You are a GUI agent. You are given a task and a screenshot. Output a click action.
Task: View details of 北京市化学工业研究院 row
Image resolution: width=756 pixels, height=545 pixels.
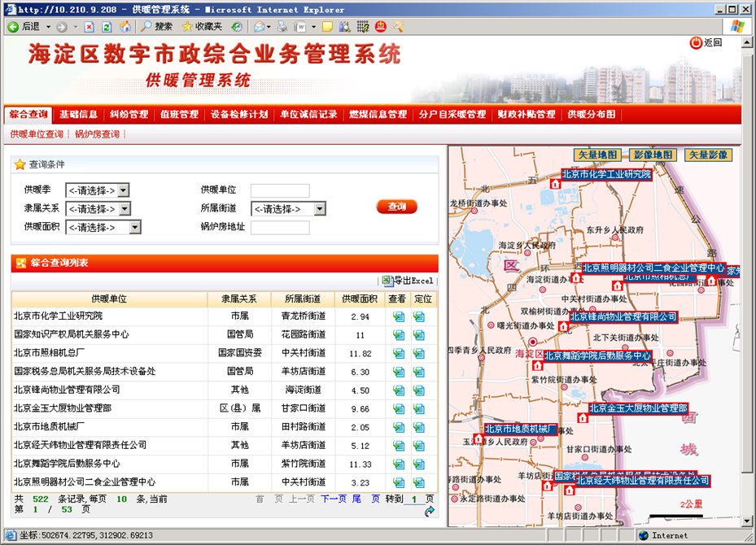(398, 316)
